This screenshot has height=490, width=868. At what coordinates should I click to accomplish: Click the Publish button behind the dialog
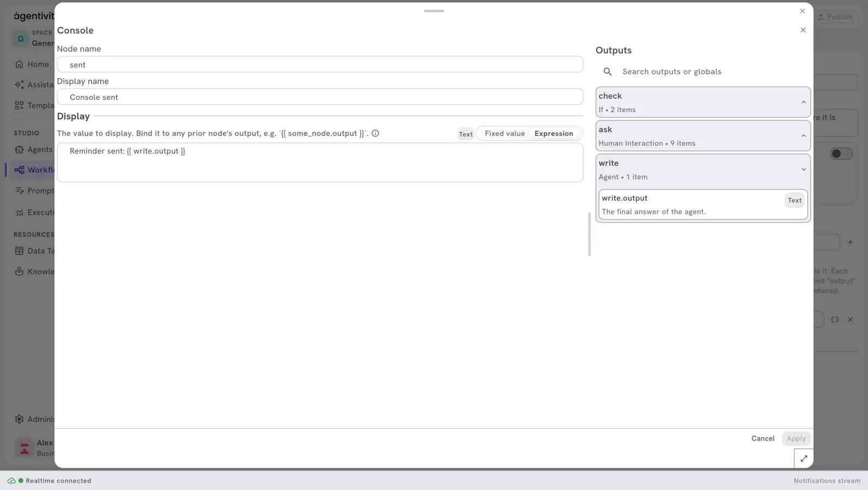coord(835,17)
